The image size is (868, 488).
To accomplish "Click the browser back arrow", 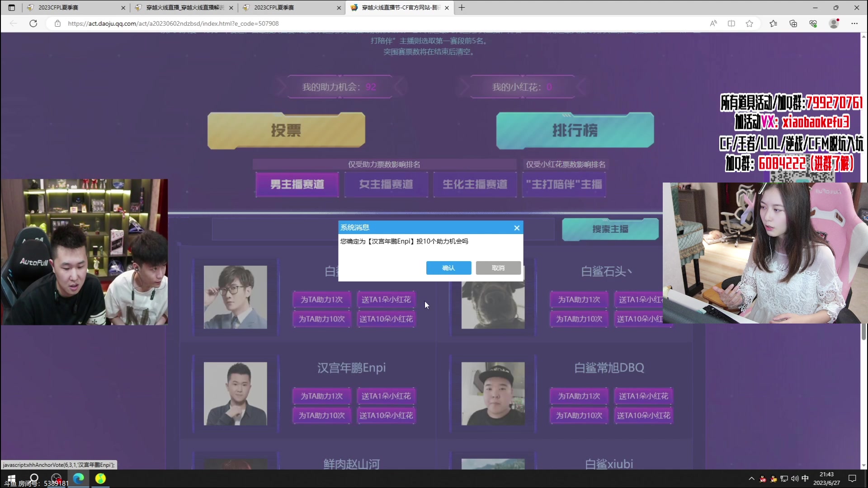I will (x=14, y=23).
